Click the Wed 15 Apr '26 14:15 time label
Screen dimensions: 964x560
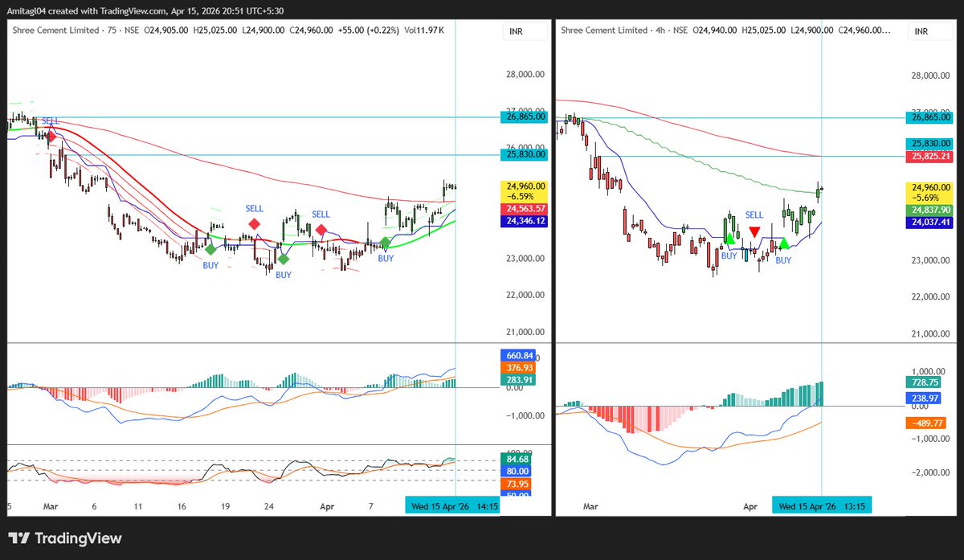tap(455, 507)
